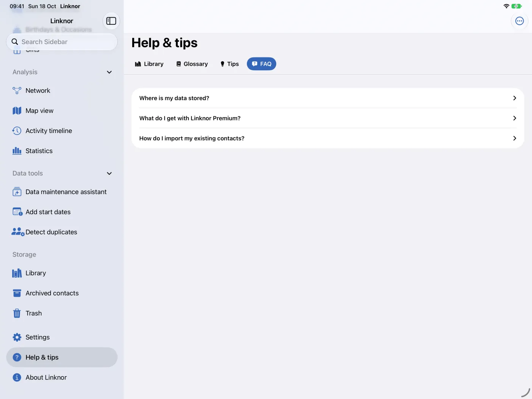532x399 pixels.
Task: Switch to the Glossary tab
Action: tap(192, 64)
